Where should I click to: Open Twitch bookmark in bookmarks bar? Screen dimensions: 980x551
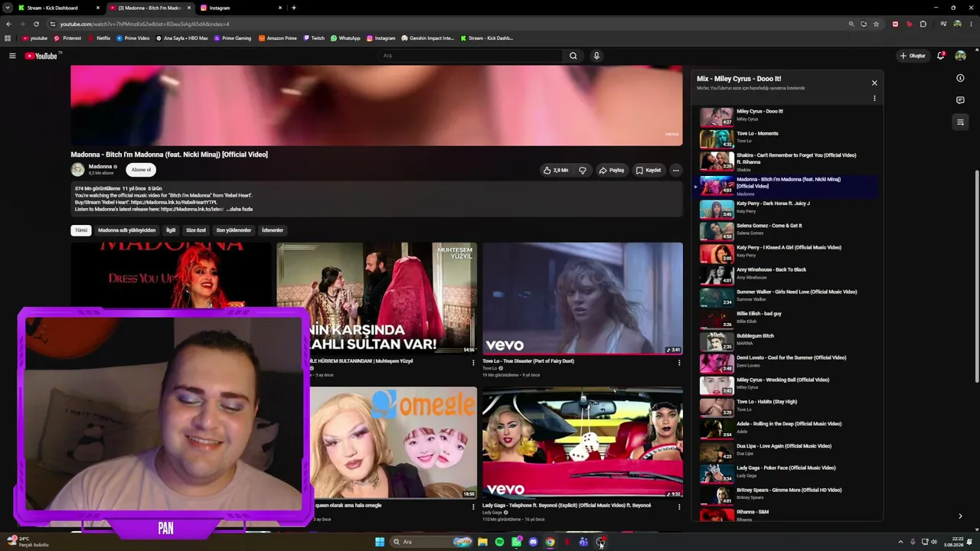314,38
